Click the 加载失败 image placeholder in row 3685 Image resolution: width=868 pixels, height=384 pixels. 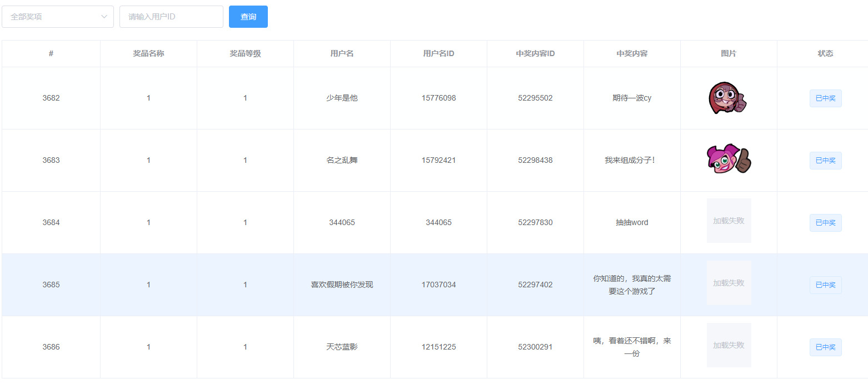point(729,283)
